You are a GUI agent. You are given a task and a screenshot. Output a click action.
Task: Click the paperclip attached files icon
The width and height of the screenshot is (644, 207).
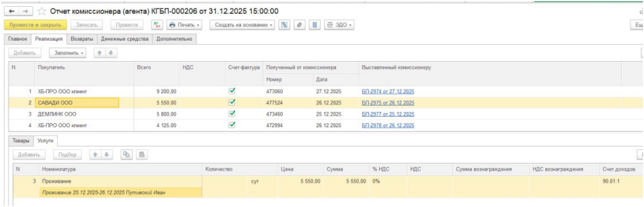[301, 24]
